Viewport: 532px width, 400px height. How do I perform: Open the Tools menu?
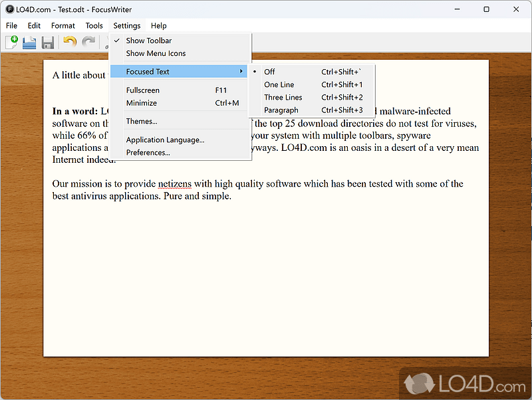coord(94,25)
